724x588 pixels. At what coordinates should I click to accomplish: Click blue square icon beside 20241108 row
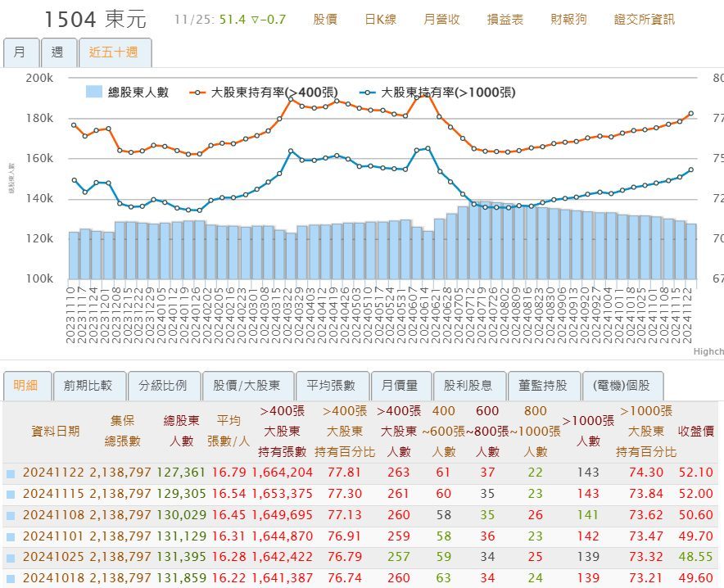click(11, 516)
